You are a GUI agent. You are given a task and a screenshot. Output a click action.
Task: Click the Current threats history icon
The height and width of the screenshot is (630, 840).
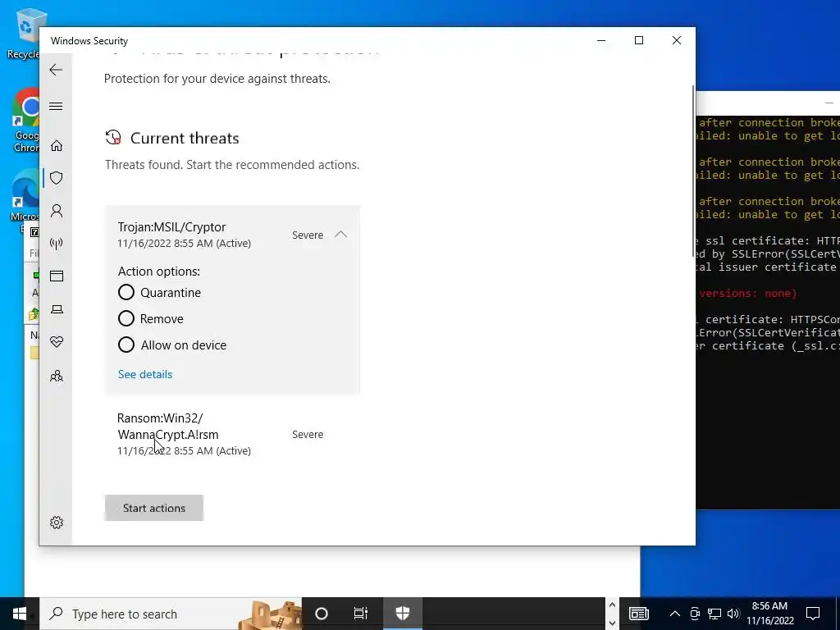pyautogui.click(x=113, y=138)
